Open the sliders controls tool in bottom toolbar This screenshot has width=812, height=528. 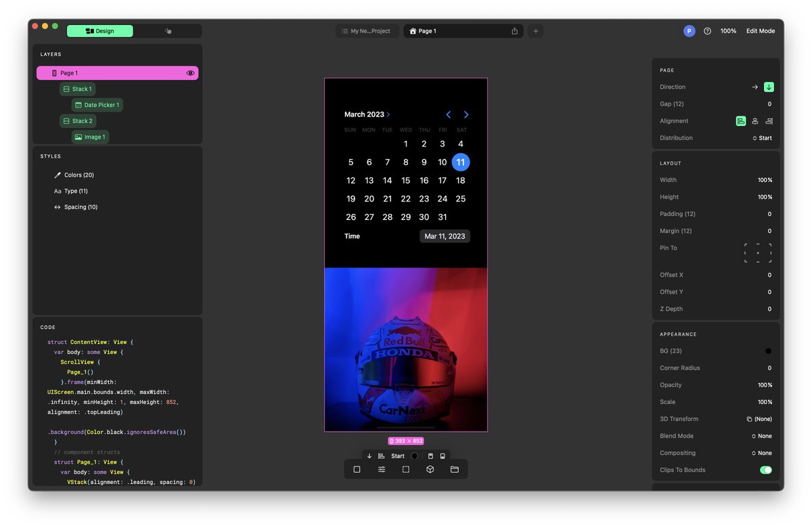pos(382,469)
